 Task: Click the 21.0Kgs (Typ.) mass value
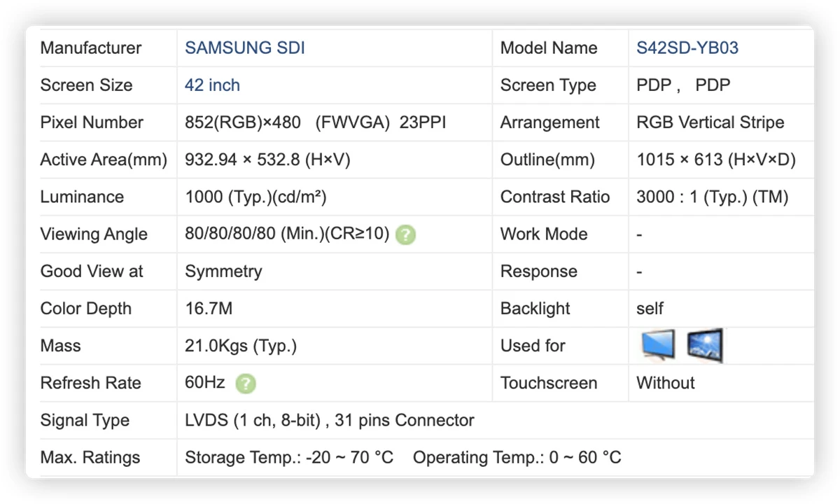click(x=241, y=346)
